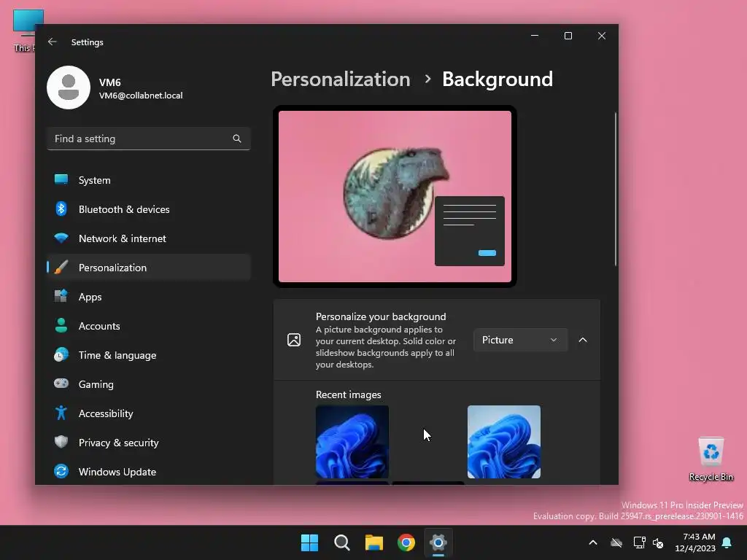Click the cloud sync icon in the tray

616,542
